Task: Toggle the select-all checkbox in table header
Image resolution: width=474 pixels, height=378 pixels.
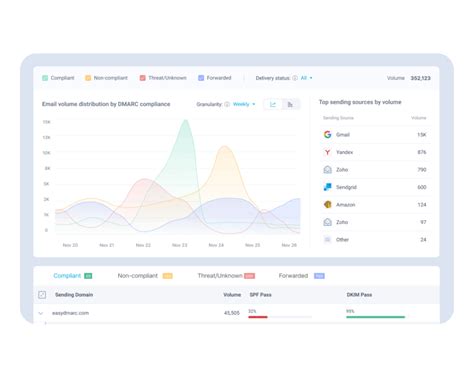Action: (x=42, y=295)
